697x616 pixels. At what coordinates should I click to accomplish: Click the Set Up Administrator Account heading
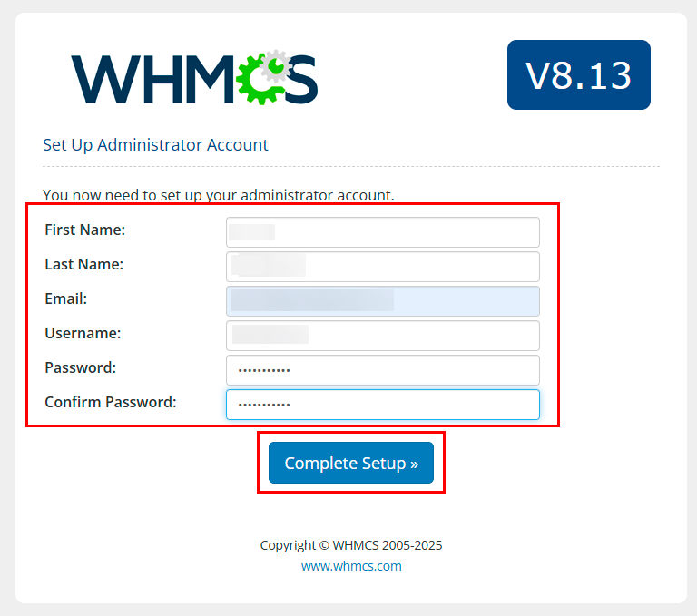pos(155,145)
